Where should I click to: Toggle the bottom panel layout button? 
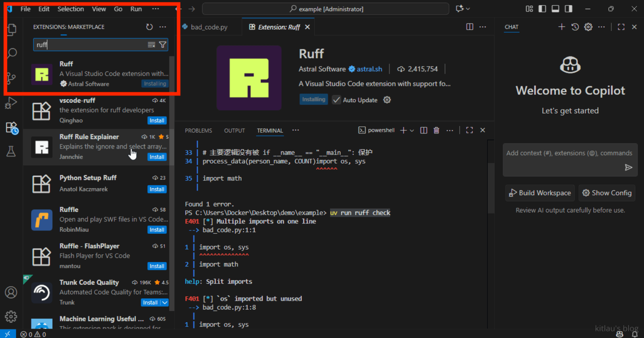[x=555, y=9]
